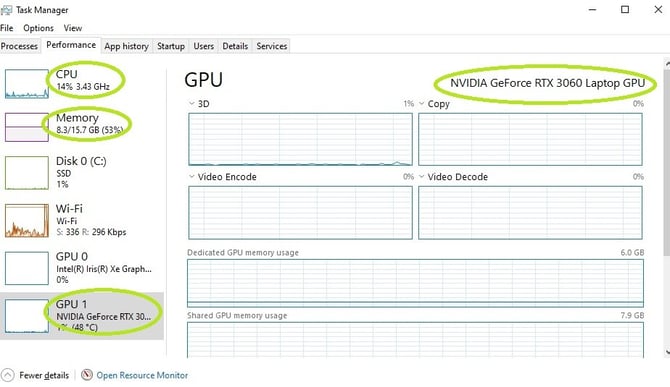
Task: Click the 3D engine usage graph
Action: tap(300, 139)
